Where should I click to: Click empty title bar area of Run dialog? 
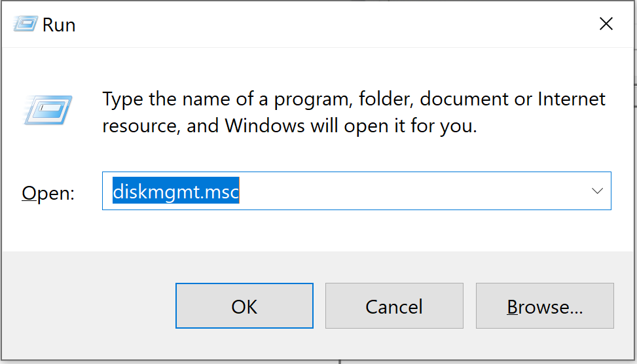327,25
